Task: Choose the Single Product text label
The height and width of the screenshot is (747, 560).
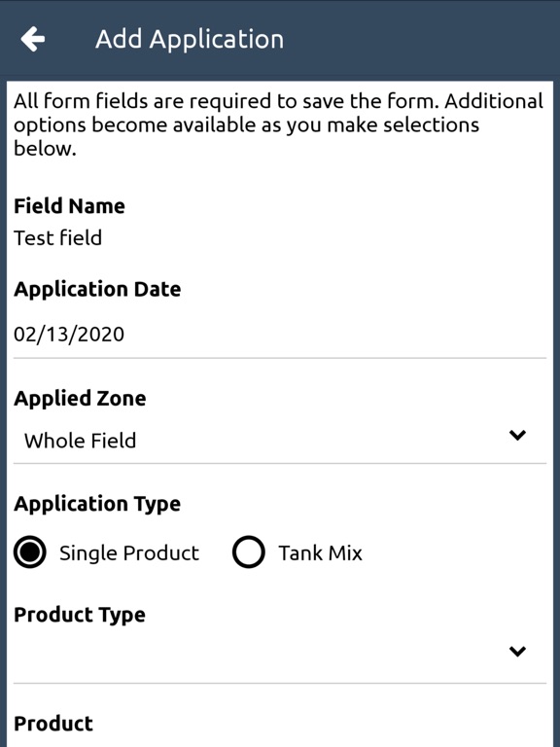Action: tap(129, 553)
